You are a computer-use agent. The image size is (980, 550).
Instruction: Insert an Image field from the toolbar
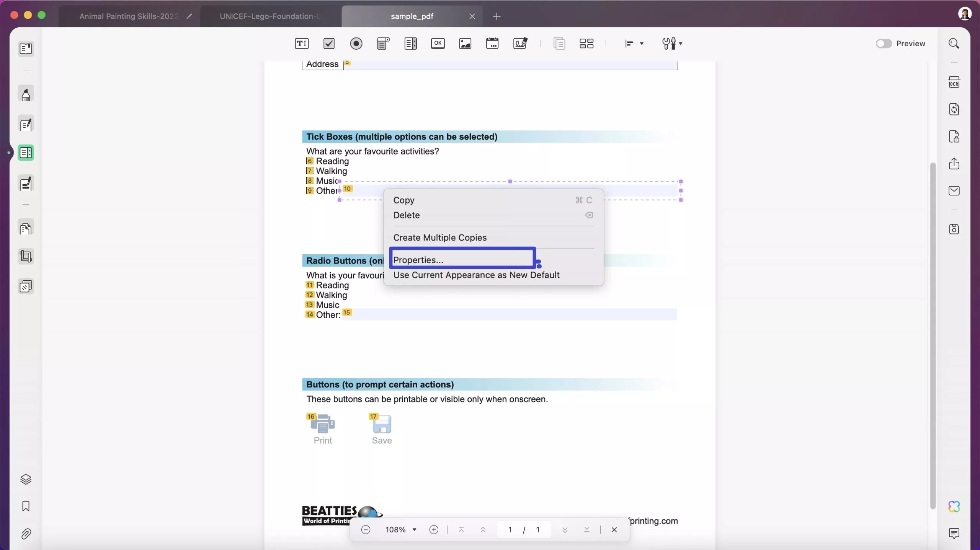pos(464,43)
